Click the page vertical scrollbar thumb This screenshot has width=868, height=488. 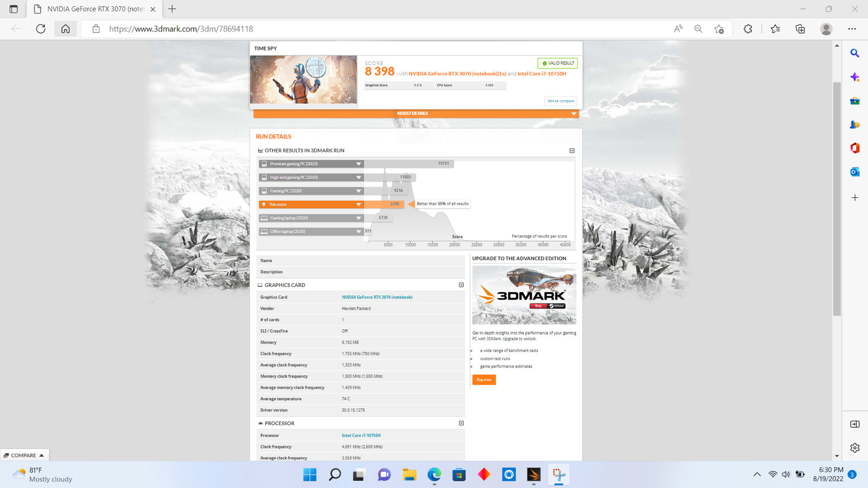(837, 198)
